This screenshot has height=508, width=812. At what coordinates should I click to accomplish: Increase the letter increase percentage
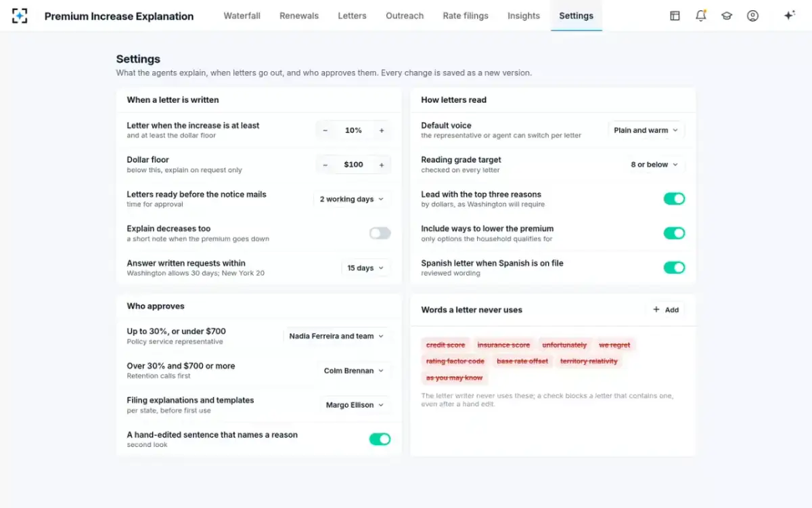click(x=382, y=130)
